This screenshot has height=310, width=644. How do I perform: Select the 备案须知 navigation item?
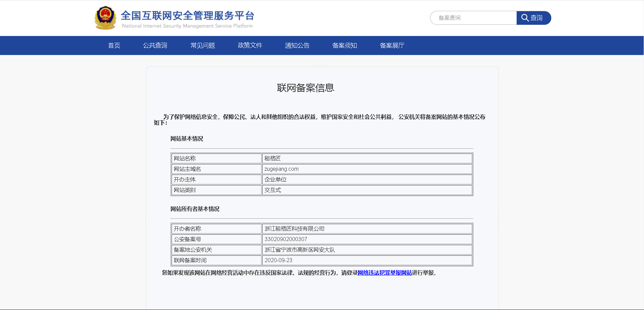coord(344,45)
